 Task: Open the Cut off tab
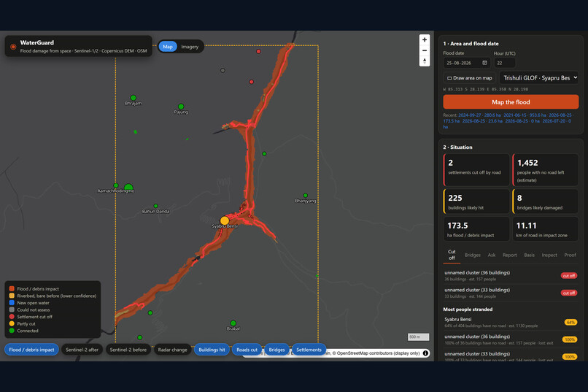click(452, 255)
